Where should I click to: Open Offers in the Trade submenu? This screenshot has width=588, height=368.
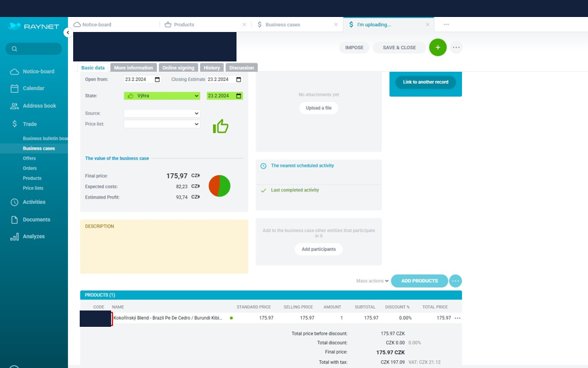(x=29, y=158)
